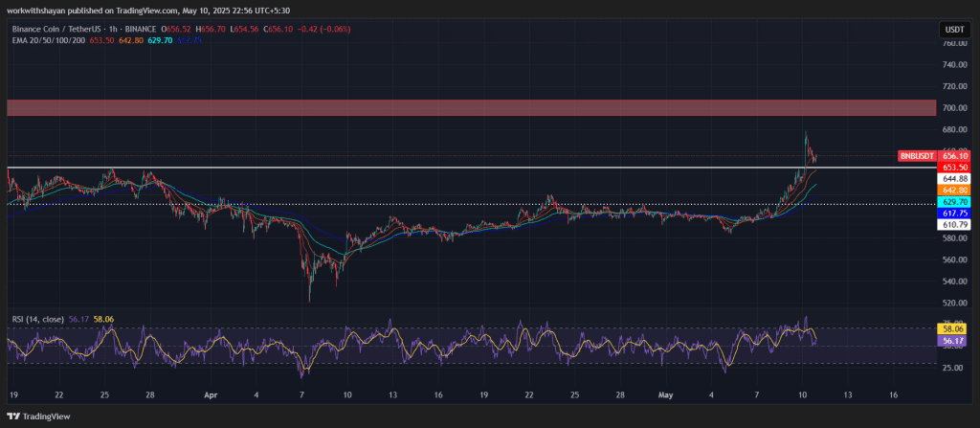Click the orange 642.80 EMA price label
Viewport: 980px width, 428px height.
click(x=954, y=191)
